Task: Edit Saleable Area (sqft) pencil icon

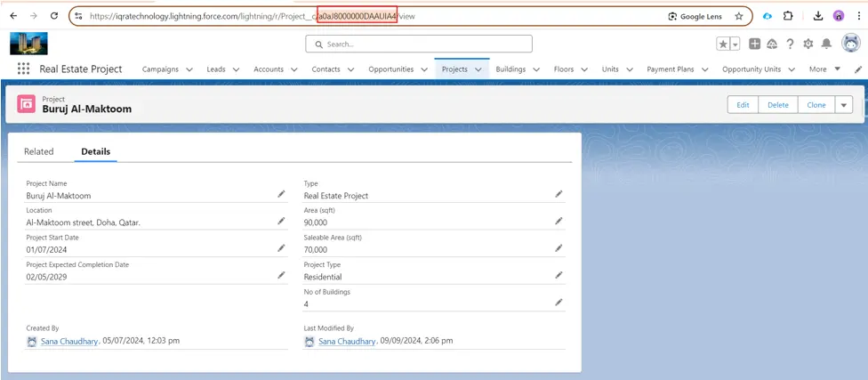Action: coord(559,248)
